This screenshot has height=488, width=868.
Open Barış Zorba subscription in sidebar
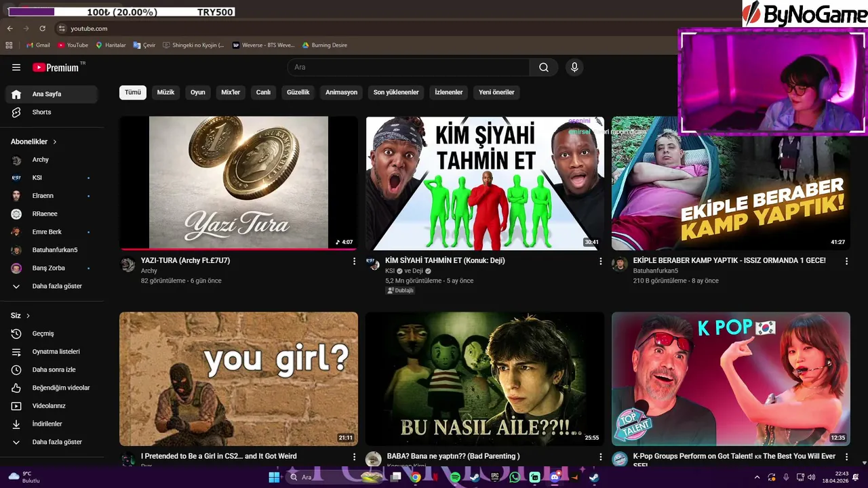(52, 268)
